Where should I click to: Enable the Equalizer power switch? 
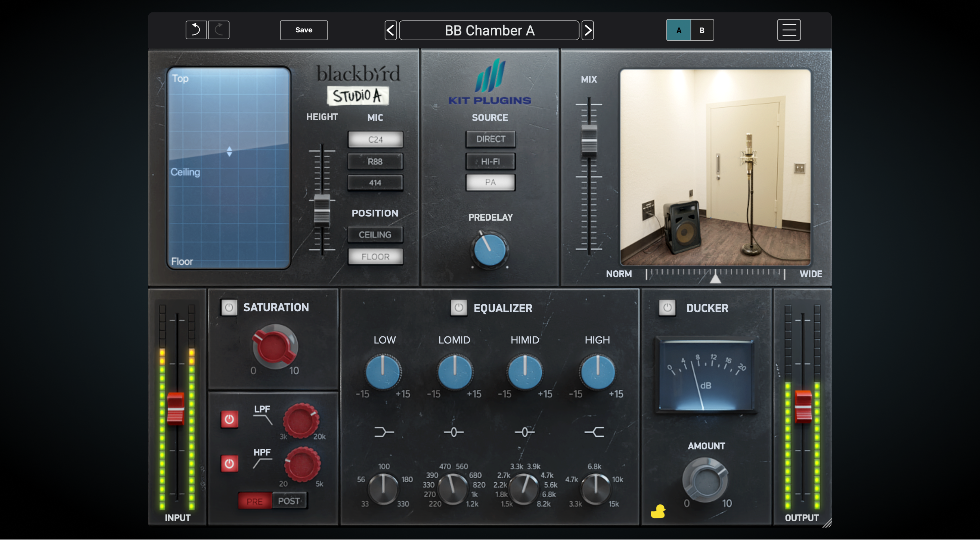[458, 308]
